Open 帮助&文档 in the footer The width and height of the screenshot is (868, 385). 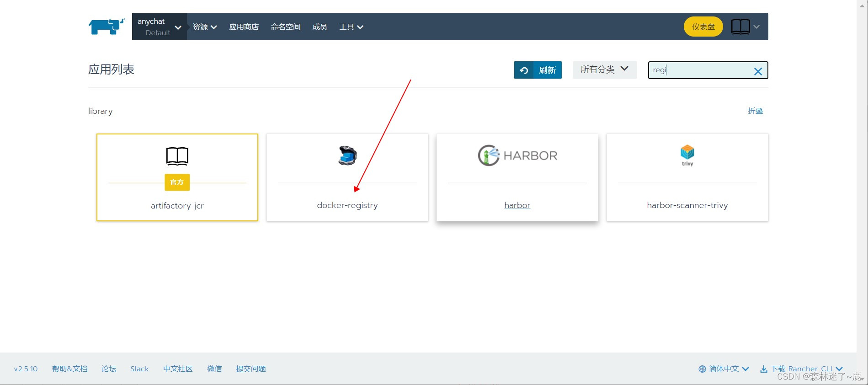tap(69, 369)
